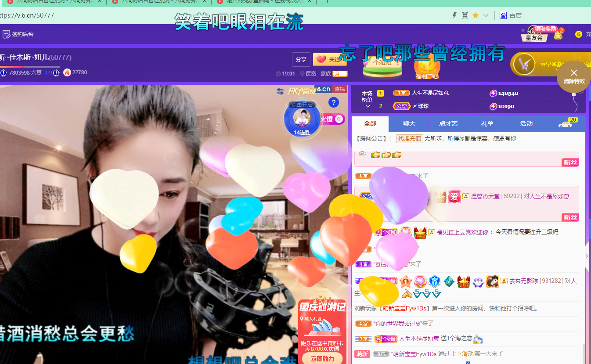Click the flame popularity icon 22780
The image size is (591, 364).
67,72
